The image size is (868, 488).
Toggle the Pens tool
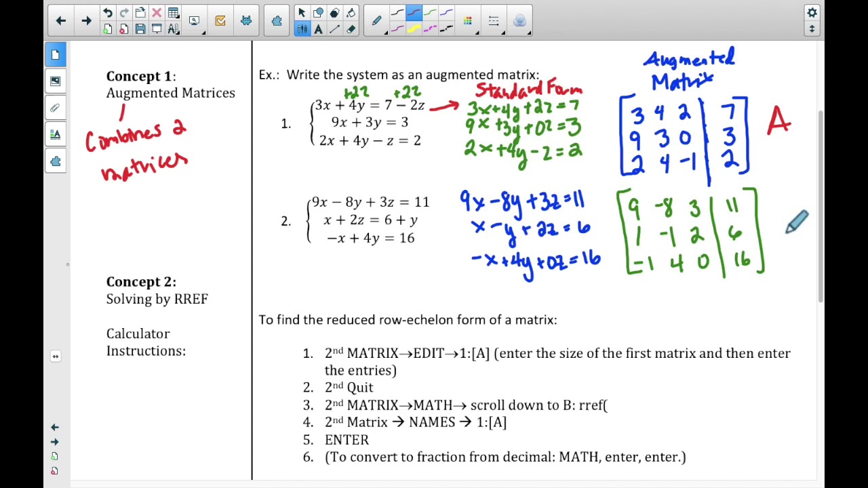click(302, 29)
